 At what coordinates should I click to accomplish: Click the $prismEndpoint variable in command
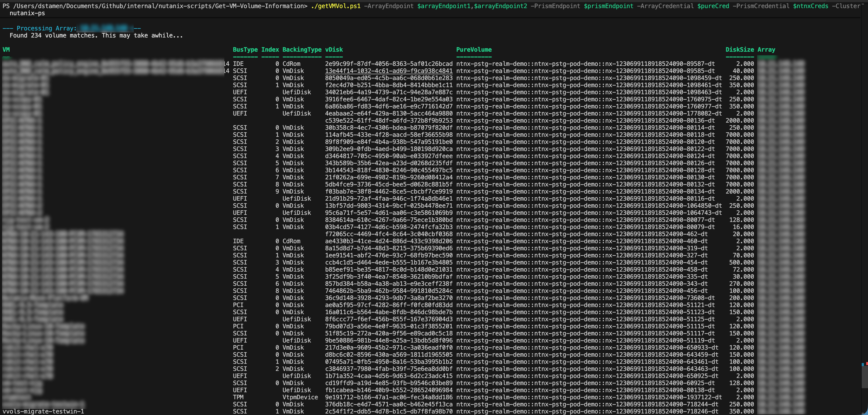click(608, 6)
